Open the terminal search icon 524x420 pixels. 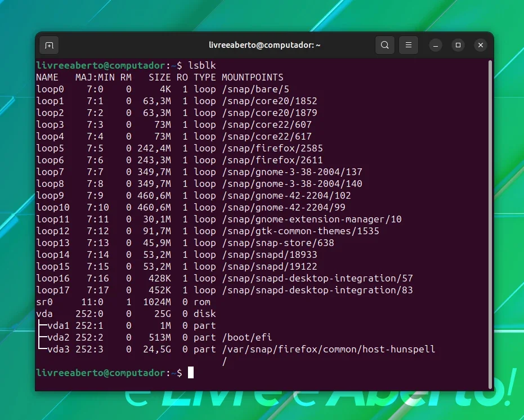click(x=384, y=45)
